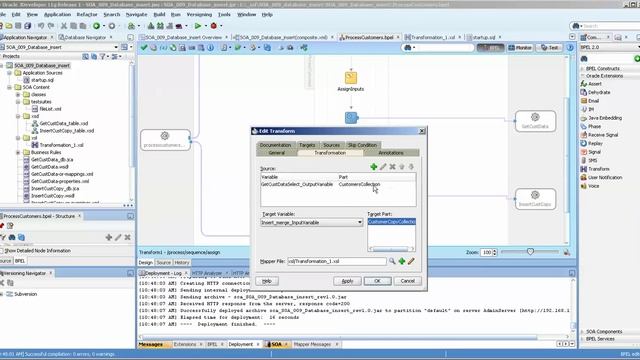This screenshot has width=640, height=360.
Task: Click the Cut scissors toolbar icon
Action: pos(64,26)
